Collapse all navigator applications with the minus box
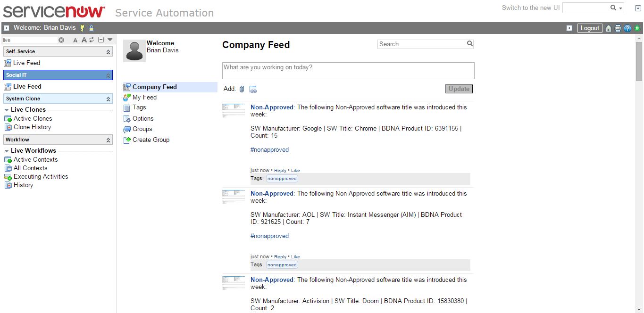 click(x=101, y=40)
